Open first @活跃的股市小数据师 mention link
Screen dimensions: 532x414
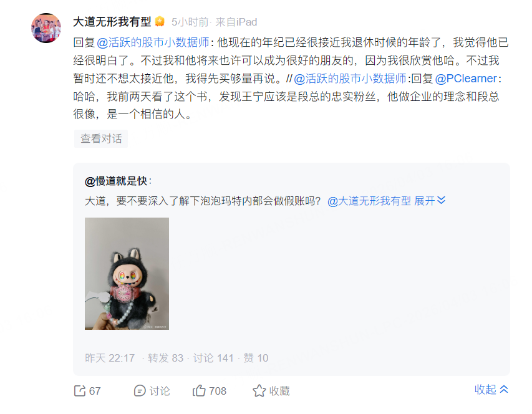(153, 42)
